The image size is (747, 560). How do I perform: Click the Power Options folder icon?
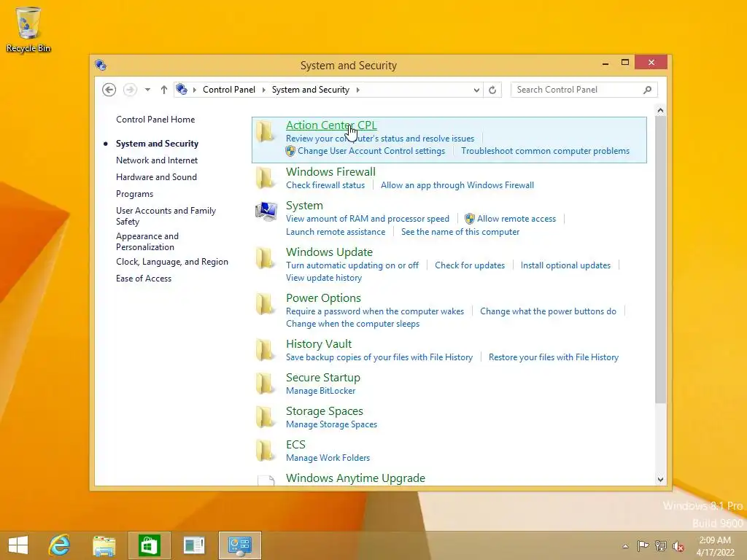(266, 304)
